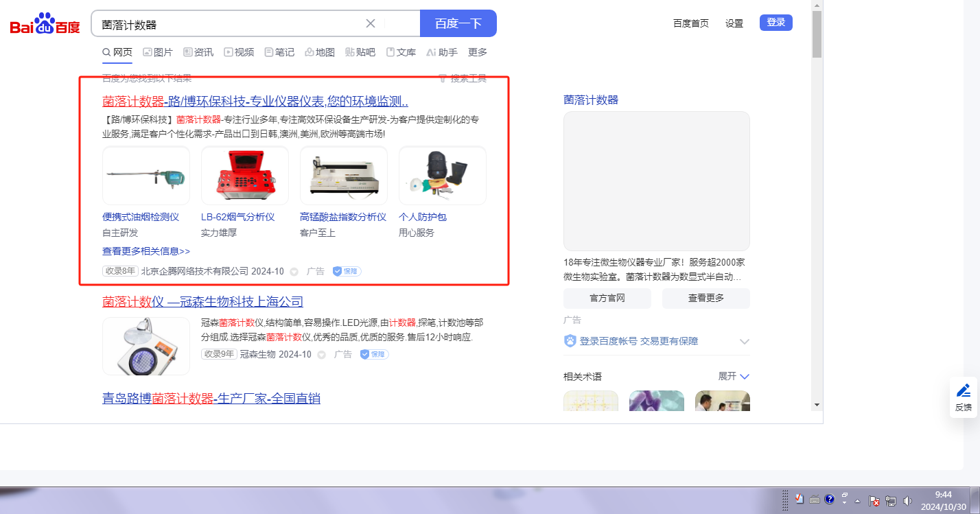Open the Action Center flag icon
This screenshot has height=514, width=980.
pyautogui.click(x=874, y=501)
